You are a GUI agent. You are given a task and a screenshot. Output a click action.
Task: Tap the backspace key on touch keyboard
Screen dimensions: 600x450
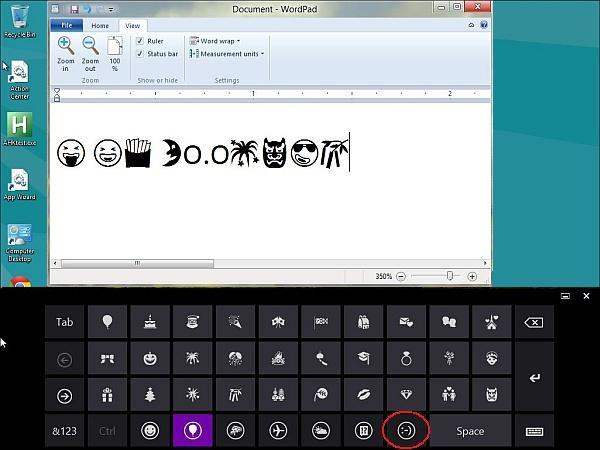coord(534,322)
